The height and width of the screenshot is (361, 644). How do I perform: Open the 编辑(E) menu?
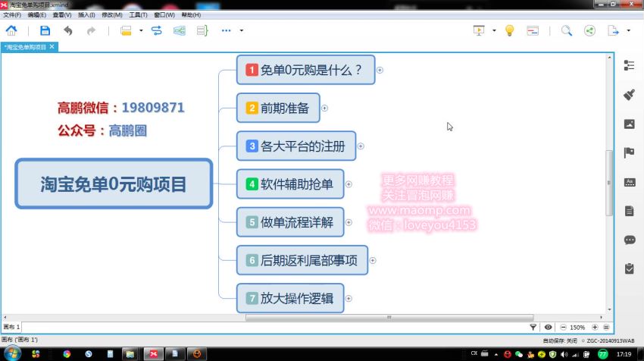click(x=36, y=15)
